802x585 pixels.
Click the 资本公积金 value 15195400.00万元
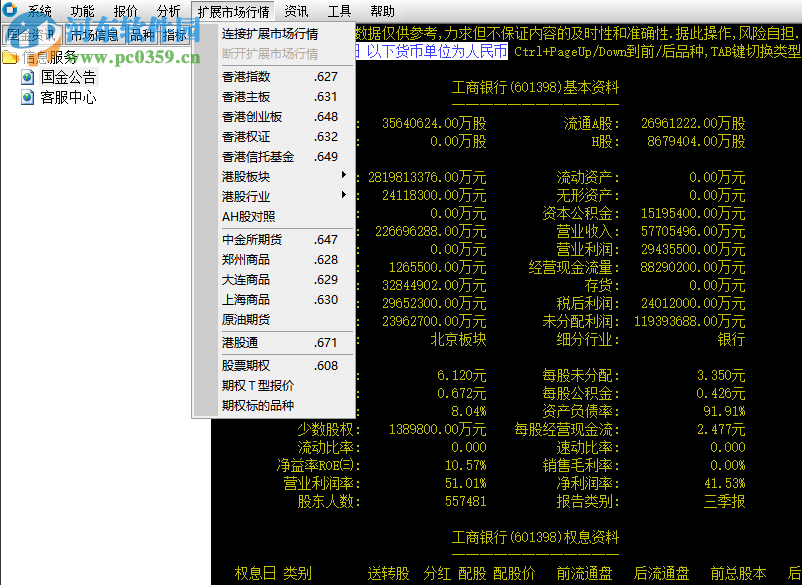(693, 213)
